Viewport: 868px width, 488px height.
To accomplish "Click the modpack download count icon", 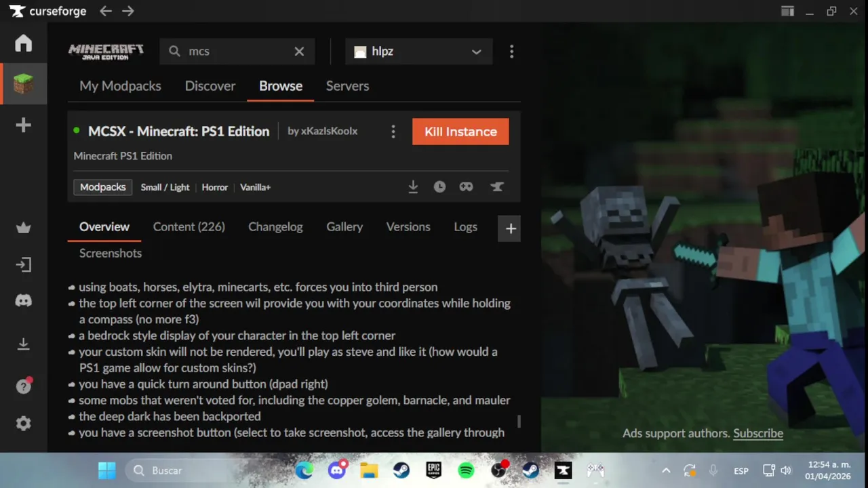I will point(413,186).
